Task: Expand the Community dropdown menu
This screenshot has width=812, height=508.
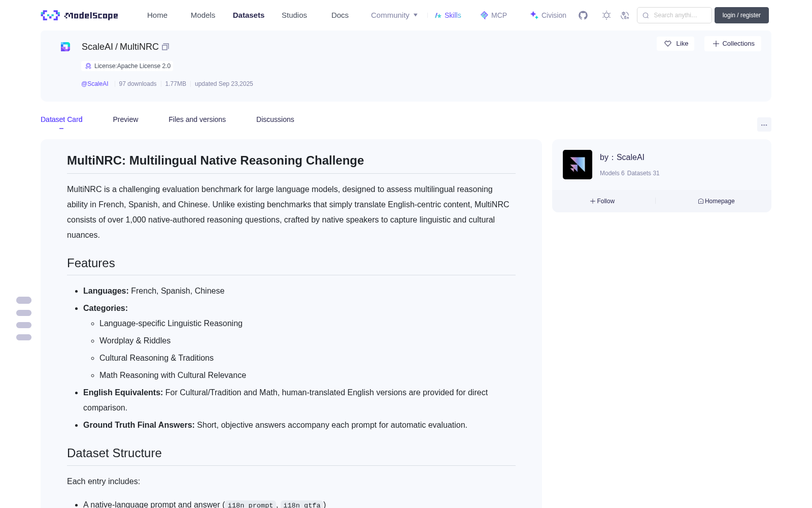Action: coord(394,15)
